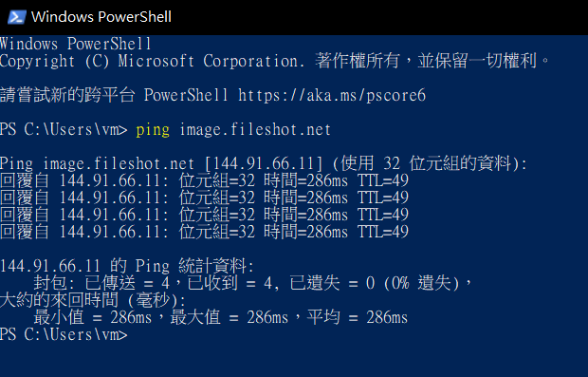Click the 大約的來回時間 (毫秒) line
This screenshot has height=377, width=588.
coord(93,300)
